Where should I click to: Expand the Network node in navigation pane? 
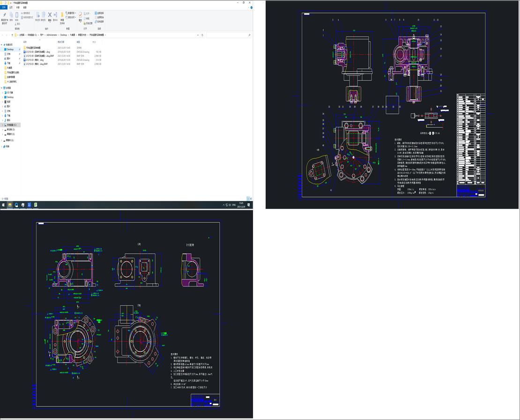point(1,146)
